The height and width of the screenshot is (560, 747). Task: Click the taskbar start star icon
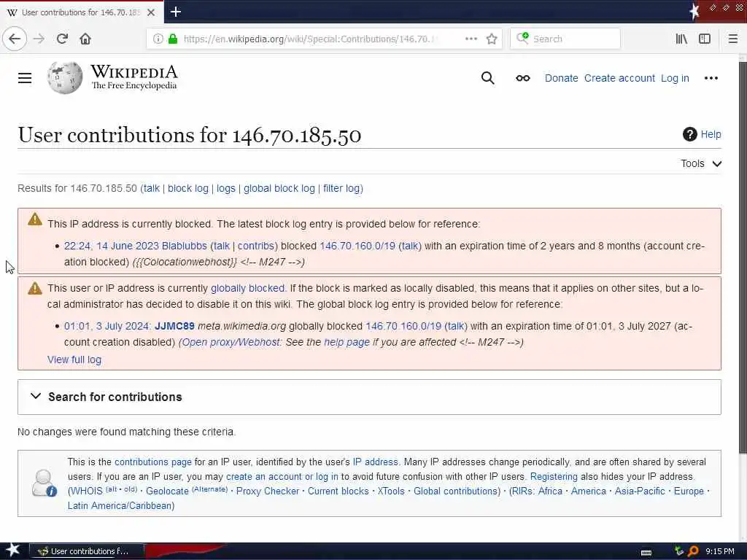pyautogui.click(x=12, y=551)
